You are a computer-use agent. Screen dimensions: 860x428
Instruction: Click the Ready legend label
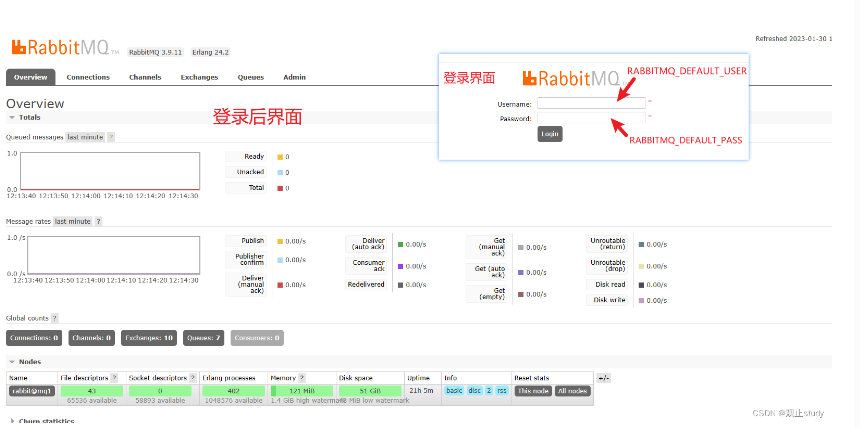(246, 156)
